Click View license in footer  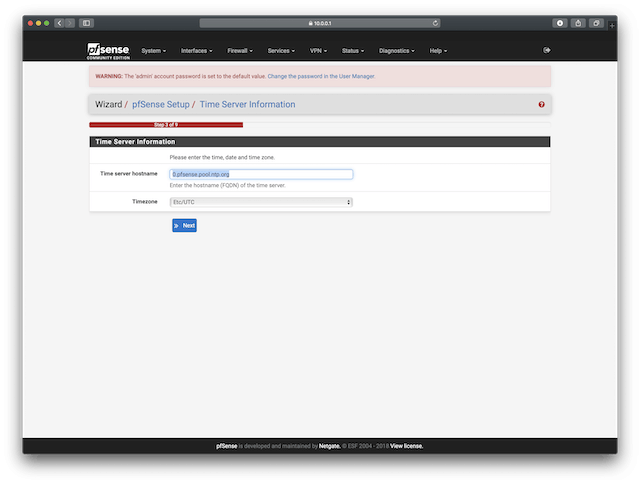407,446
